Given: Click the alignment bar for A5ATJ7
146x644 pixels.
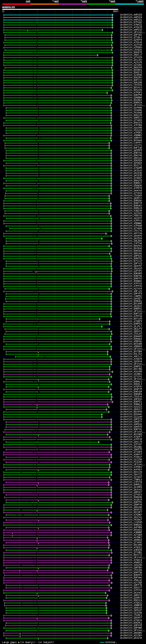Looking at the screenshot, I should click(51, 55).
